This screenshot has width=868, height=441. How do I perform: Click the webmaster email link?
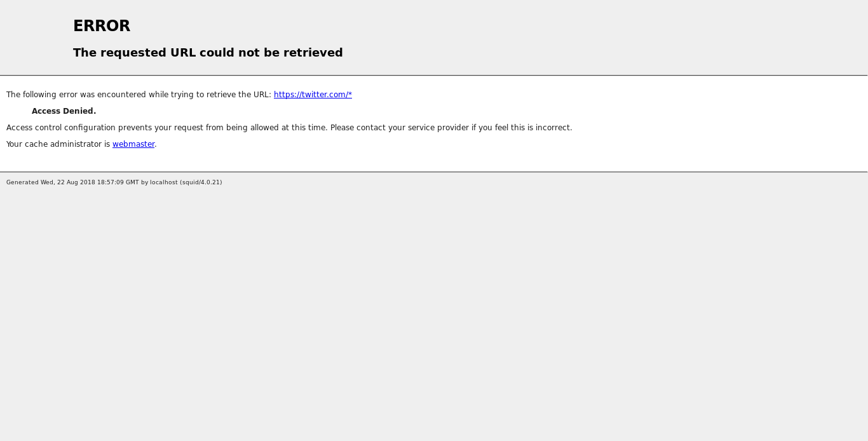click(x=133, y=144)
